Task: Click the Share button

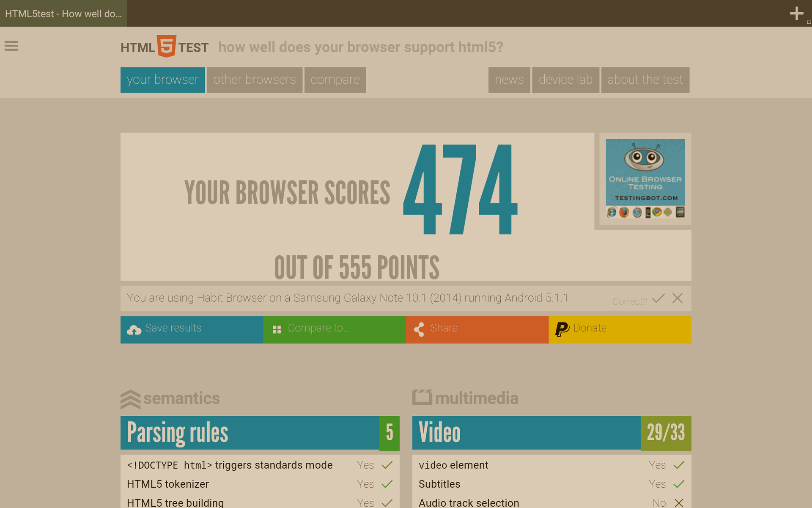Action: 477,330
